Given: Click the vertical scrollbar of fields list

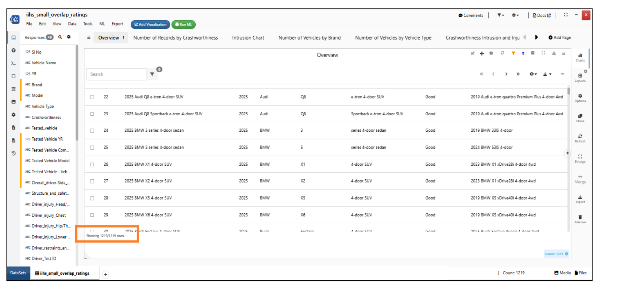Looking at the screenshot, I should click(x=77, y=93).
